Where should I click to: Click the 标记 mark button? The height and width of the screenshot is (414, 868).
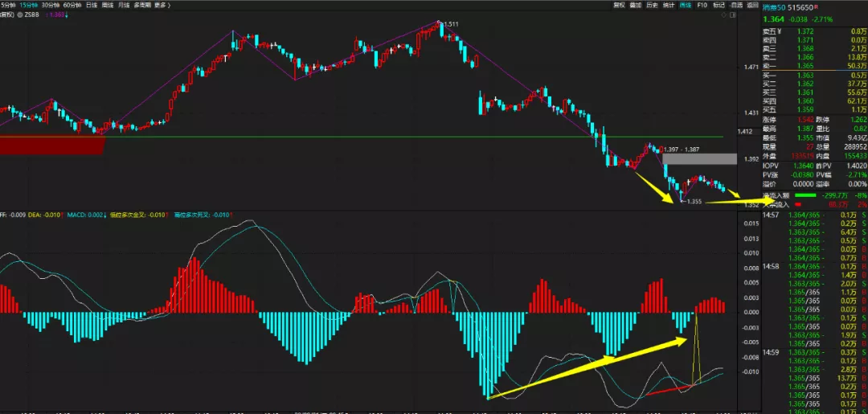coord(719,5)
